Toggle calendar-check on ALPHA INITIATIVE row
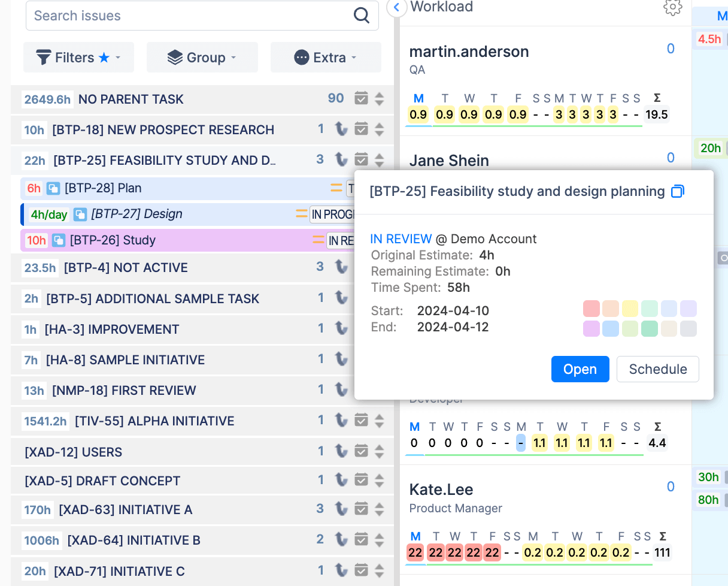Image resolution: width=728 pixels, height=586 pixels. pos(361,421)
